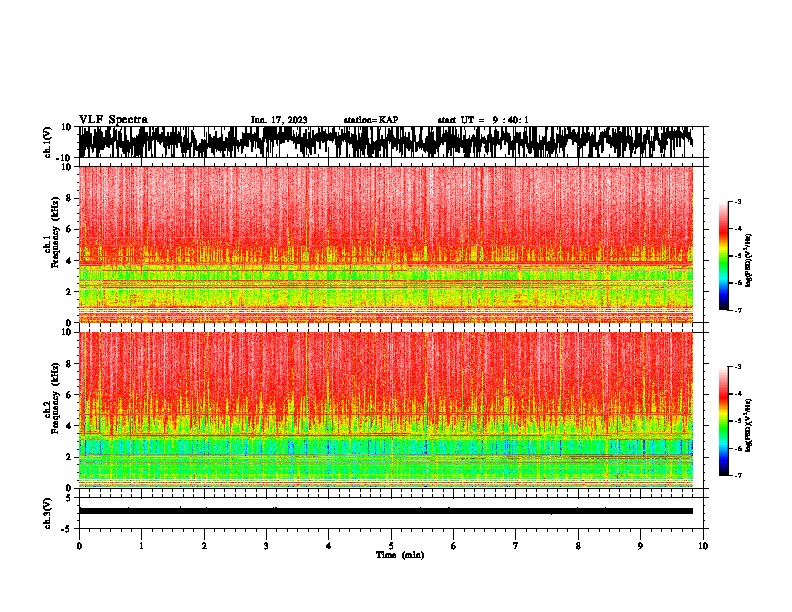Click time axis tick label "0"
The image size is (792, 612).
point(79,546)
